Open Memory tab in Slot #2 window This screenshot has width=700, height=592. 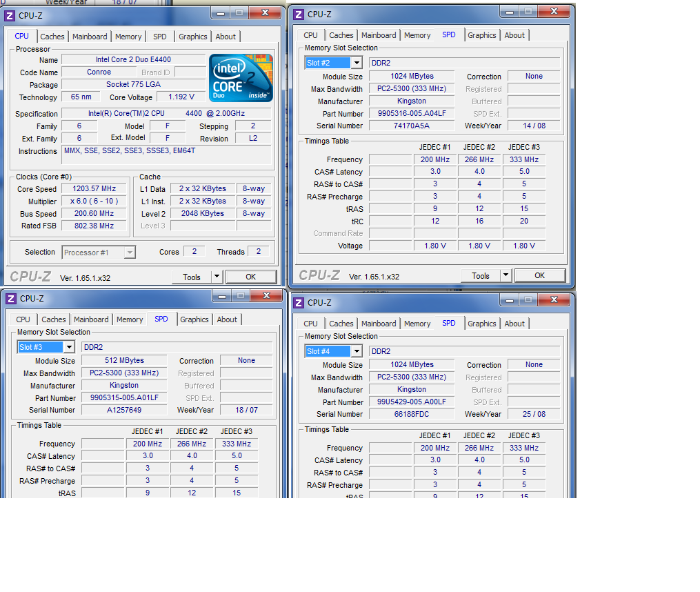pos(417,35)
